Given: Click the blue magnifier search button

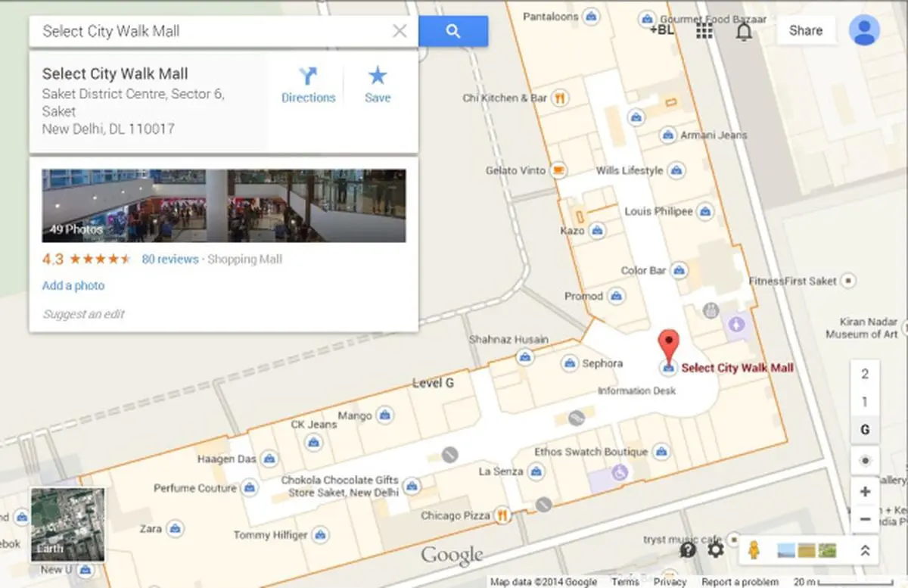Looking at the screenshot, I should click(453, 31).
